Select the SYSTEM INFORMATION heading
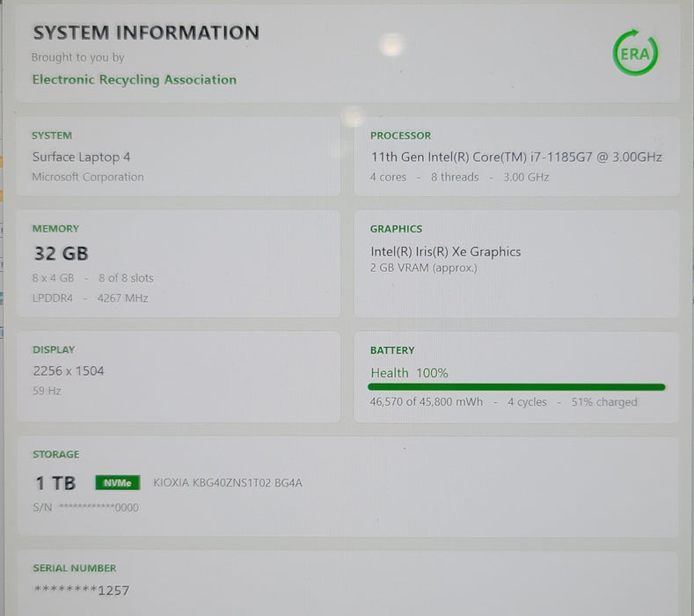This screenshot has height=616, width=694. pyautogui.click(x=146, y=33)
